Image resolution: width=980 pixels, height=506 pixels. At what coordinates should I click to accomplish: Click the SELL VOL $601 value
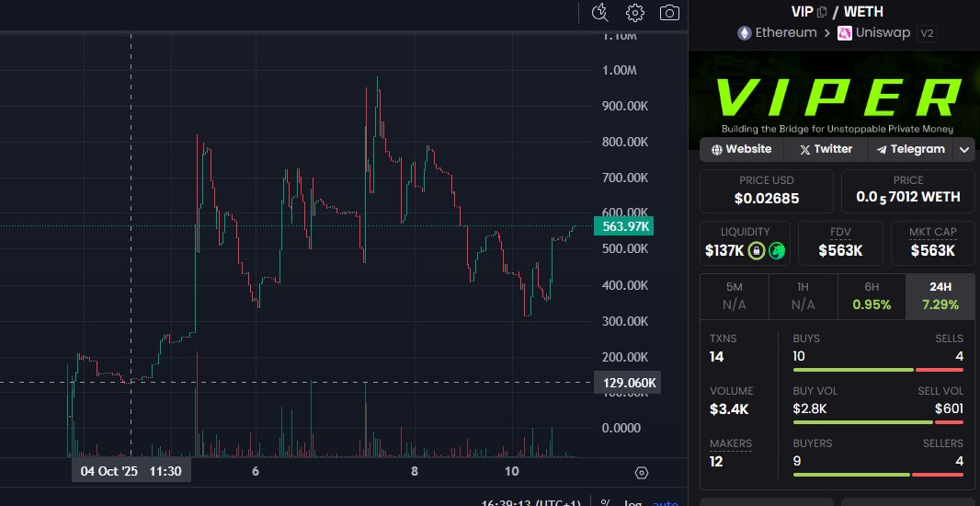tap(949, 409)
